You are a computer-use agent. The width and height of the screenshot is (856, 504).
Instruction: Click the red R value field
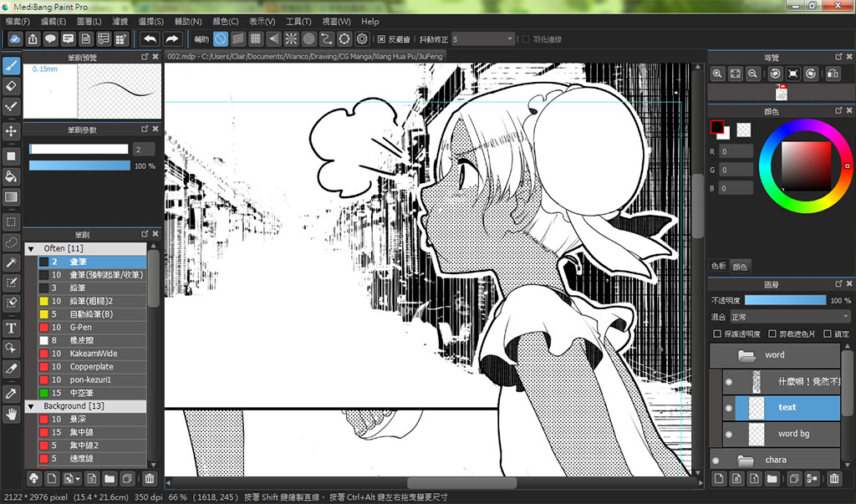click(736, 152)
